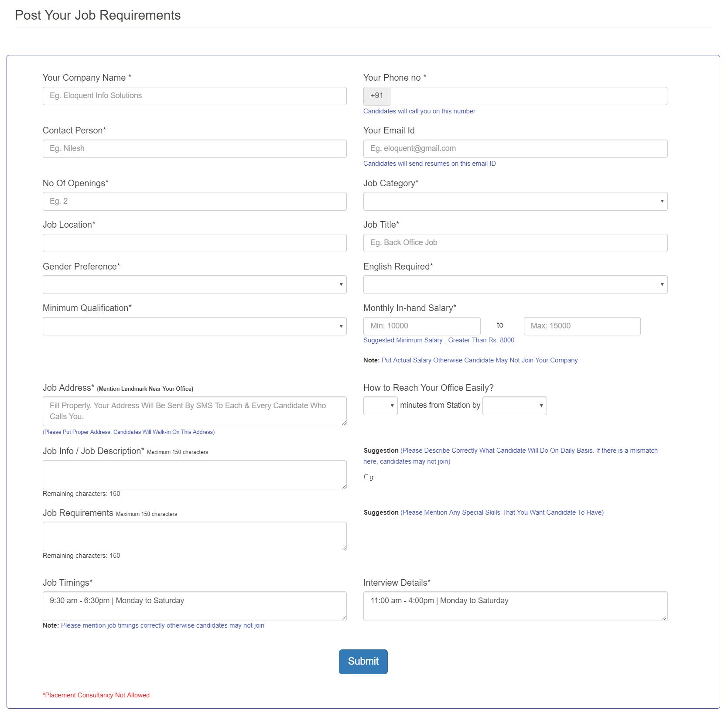The height and width of the screenshot is (717, 728).
Task: Click the Contact Person input field
Action: click(194, 148)
